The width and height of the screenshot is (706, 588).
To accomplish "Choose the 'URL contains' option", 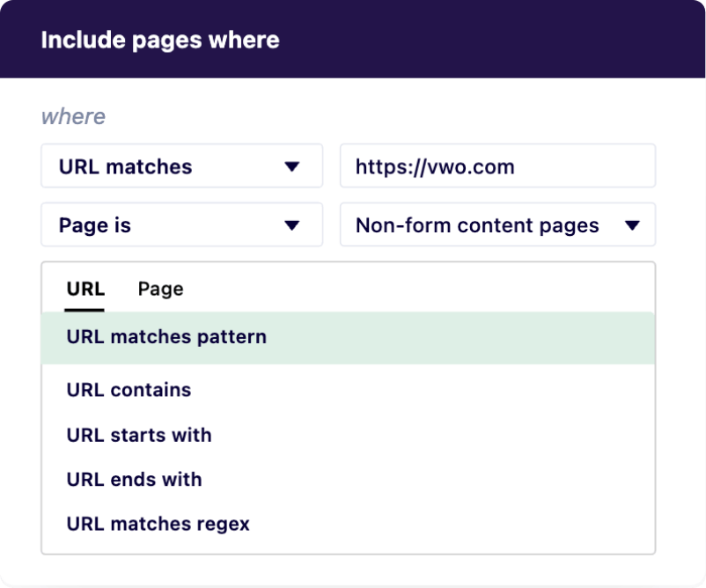I will [x=129, y=390].
